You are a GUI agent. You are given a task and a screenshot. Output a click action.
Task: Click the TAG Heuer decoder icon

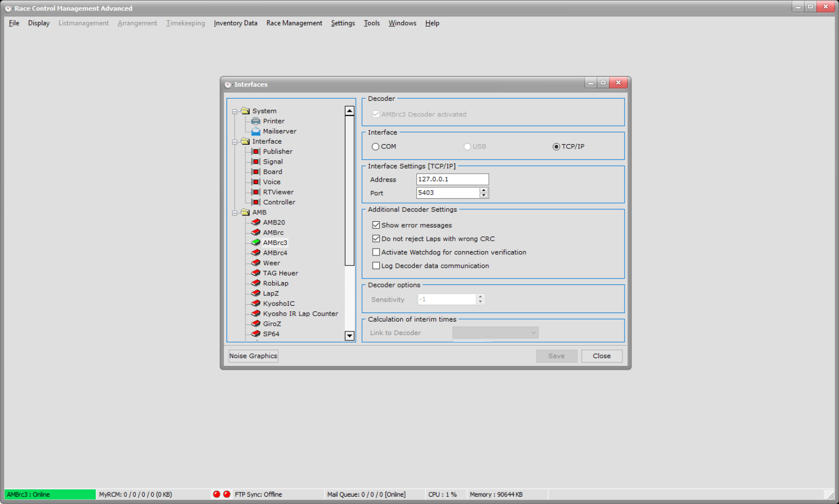[x=256, y=273]
